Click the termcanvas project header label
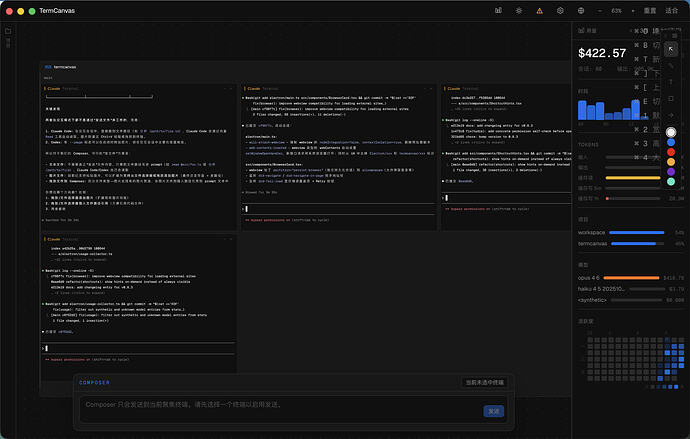This screenshot has height=439, width=690. 65,67
